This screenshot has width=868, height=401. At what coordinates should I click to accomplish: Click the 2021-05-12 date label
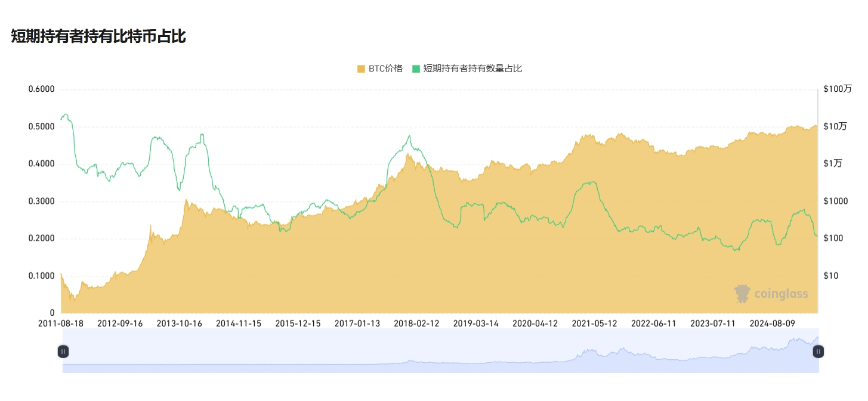click(594, 324)
